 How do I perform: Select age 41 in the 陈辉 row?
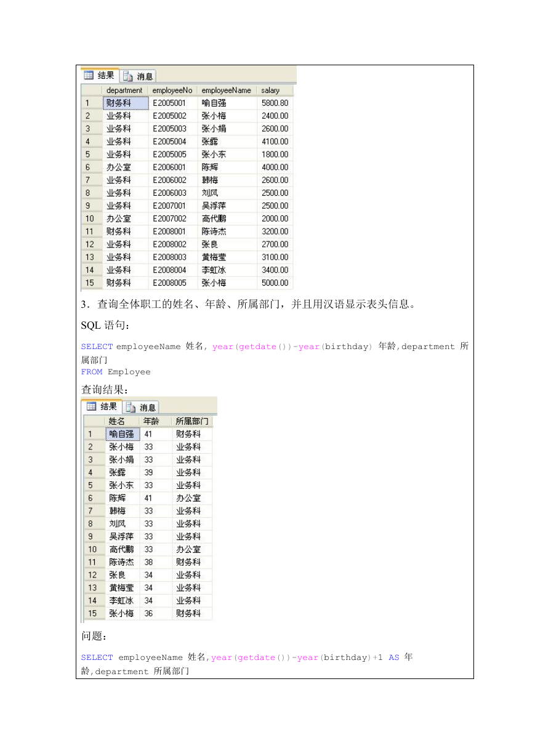[x=156, y=498]
